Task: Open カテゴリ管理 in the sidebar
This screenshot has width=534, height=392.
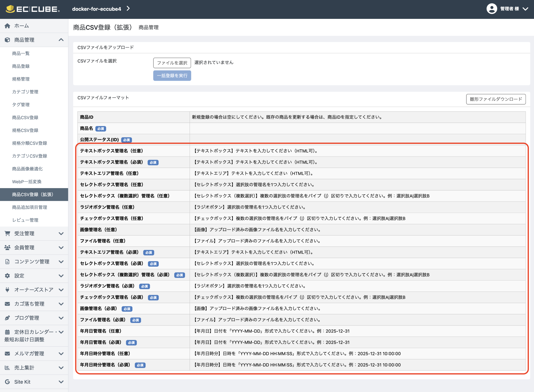Action: pos(34,92)
